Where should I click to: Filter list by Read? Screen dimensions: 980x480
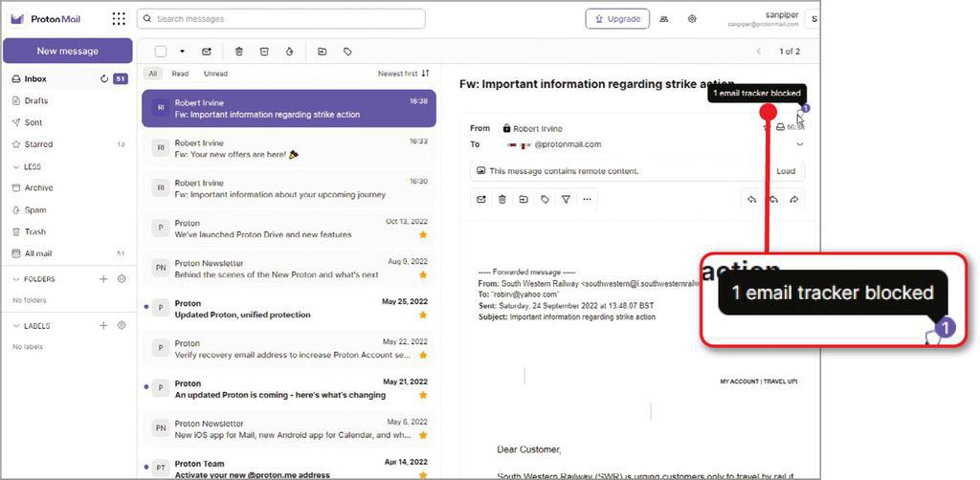[180, 74]
